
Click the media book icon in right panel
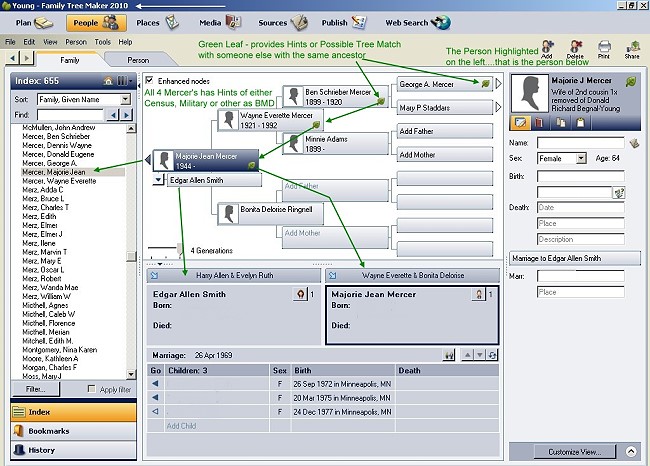tap(539, 122)
